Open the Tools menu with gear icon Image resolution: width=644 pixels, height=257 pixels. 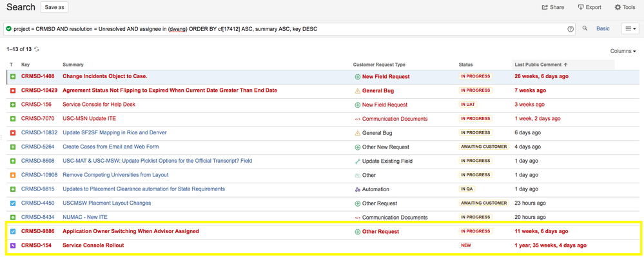pos(625,7)
